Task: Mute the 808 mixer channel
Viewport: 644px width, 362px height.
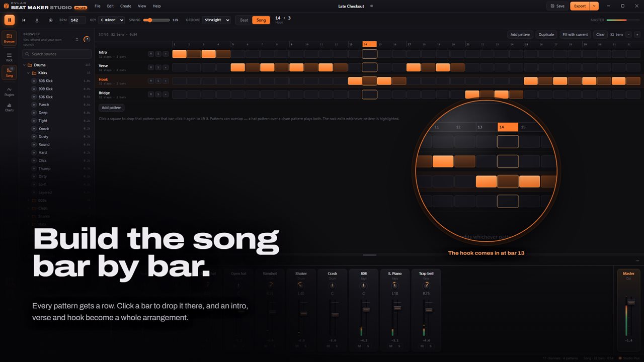Action: click(x=360, y=346)
